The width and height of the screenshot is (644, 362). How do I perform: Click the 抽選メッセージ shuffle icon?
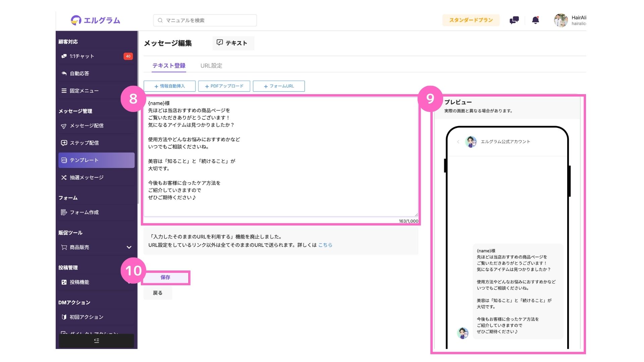tap(64, 178)
